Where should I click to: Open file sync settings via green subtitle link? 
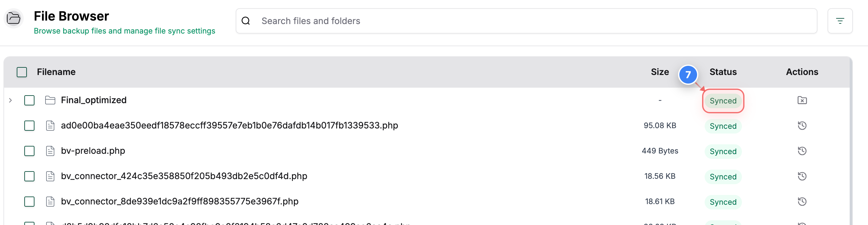click(124, 31)
